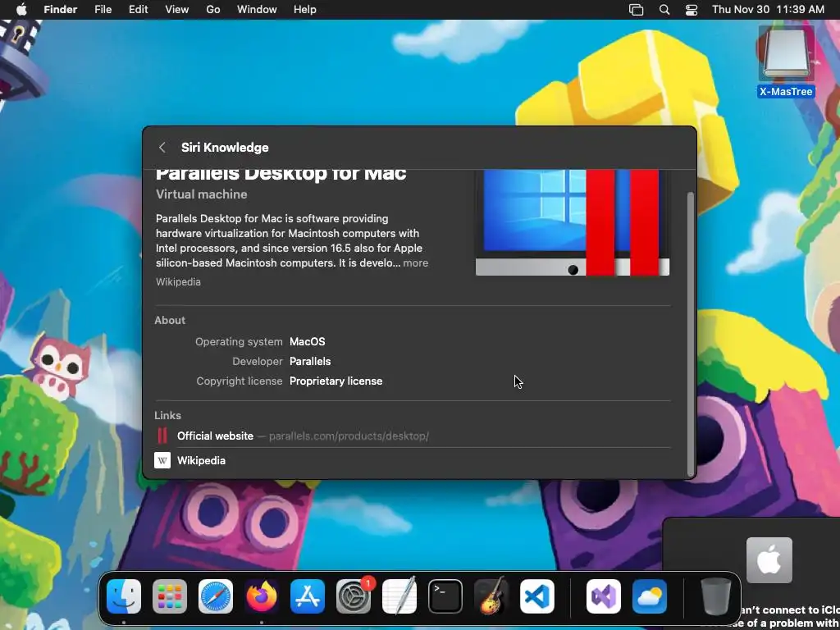Select the X-MasTree drive on desktop

tap(786, 62)
